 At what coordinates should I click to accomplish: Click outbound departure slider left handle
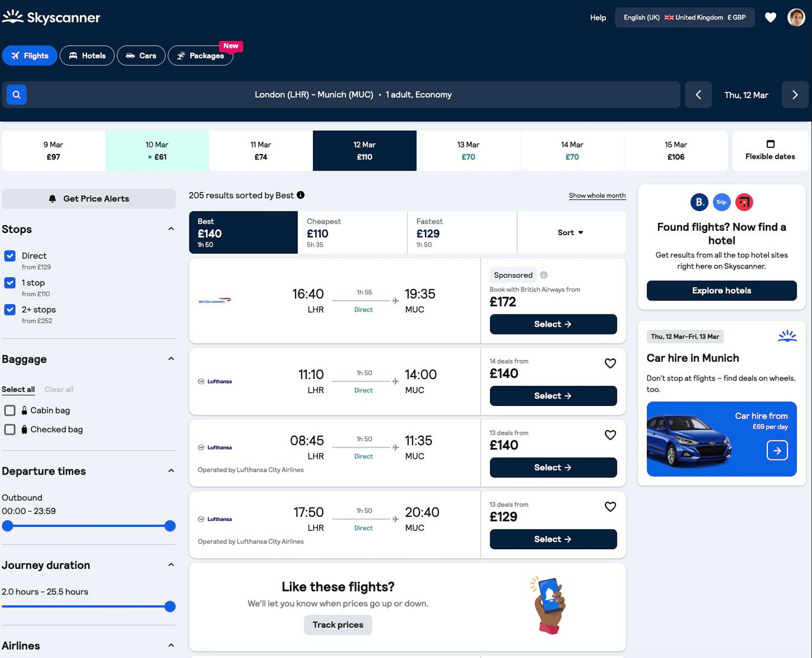coord(7,526)
